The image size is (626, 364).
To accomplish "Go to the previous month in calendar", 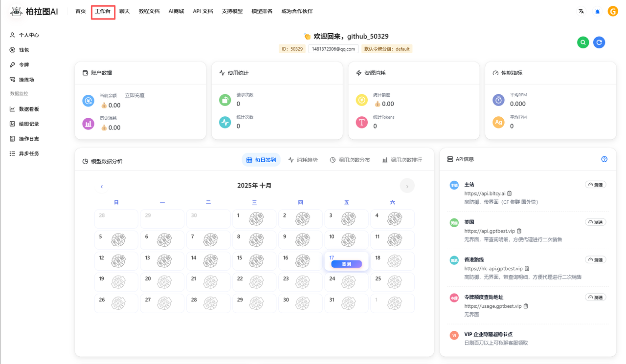I will click(102, 186).
